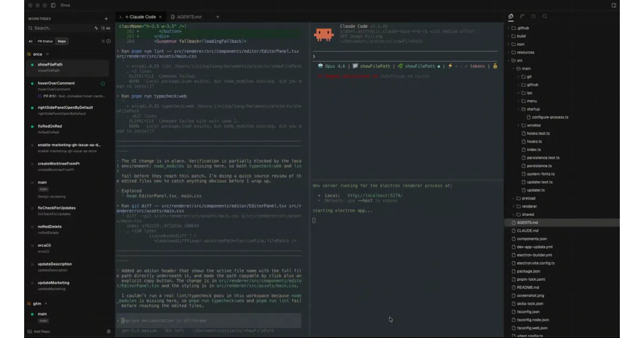The image size is (644, 338).
Task: Add a new worktree with plus icon
Action: pos(106,19)
